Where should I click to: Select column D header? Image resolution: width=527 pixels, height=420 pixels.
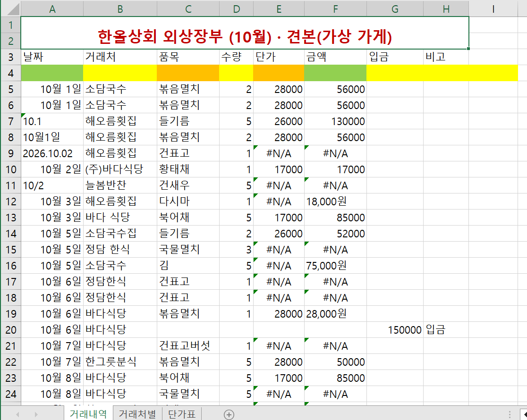pyautogui.click(x=236, y=9)
